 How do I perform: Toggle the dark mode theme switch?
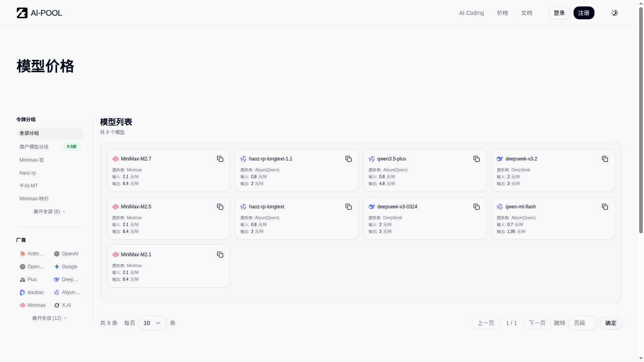(x=614, y=13)
